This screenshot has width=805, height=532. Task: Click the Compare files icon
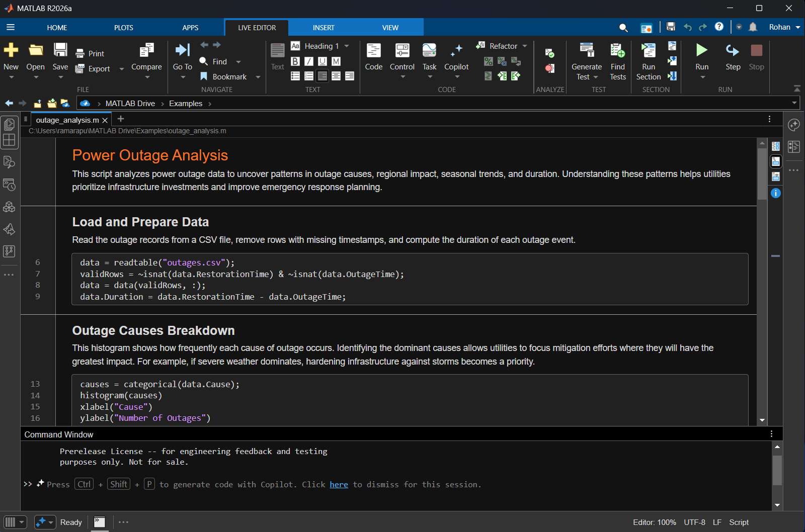pyautogui.click(x=146, y=51)
